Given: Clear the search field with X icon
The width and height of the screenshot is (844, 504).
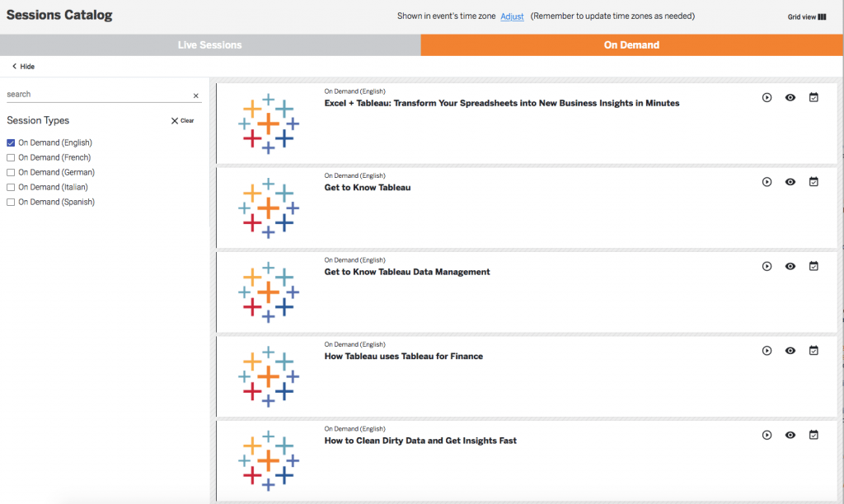Looking at the screenshot, I should tap(195, 96).
